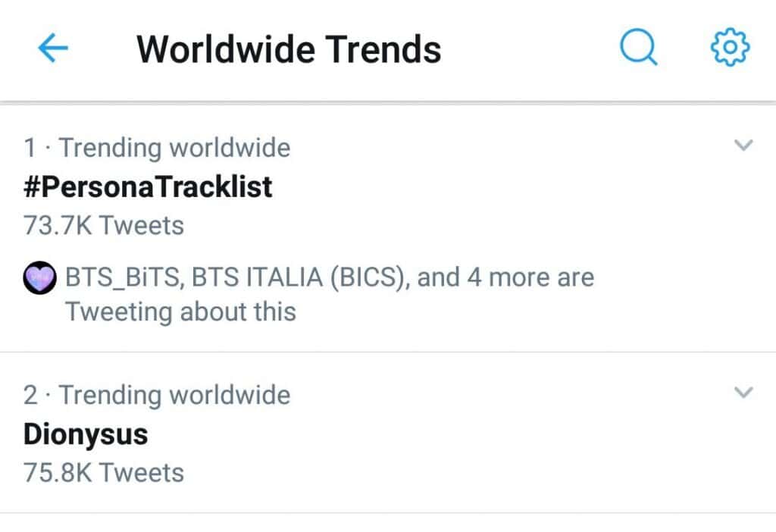Expand options chevron for Dionysus trend
Image resolution: width=776 pixels, height=532 pixels.
[x=744, y=392]
